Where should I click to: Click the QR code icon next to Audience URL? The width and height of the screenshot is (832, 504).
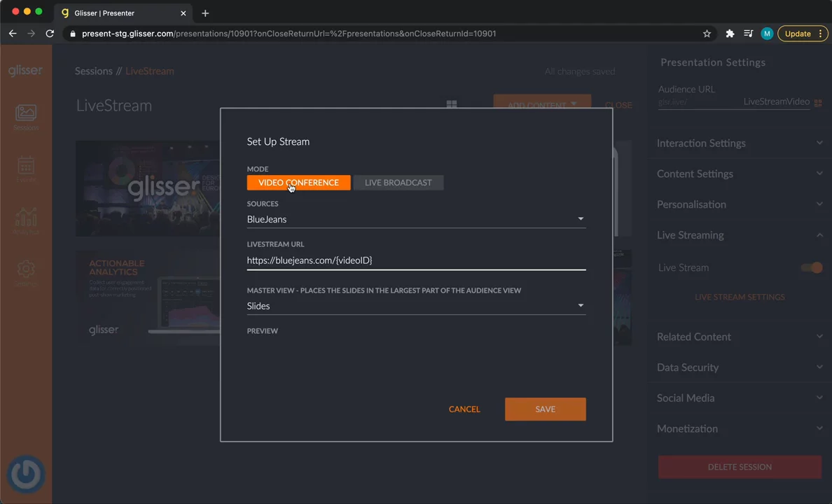pos(817,102)
